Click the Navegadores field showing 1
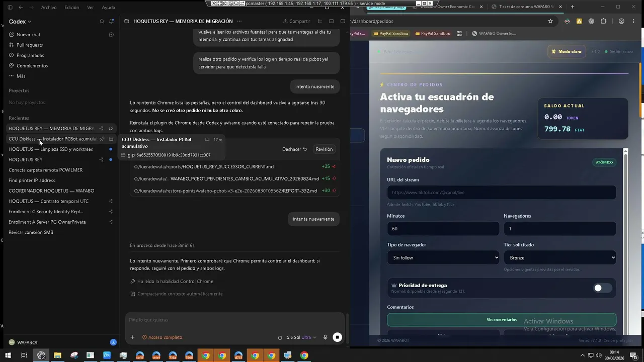644x362 pixels. [x=560, y=229]
